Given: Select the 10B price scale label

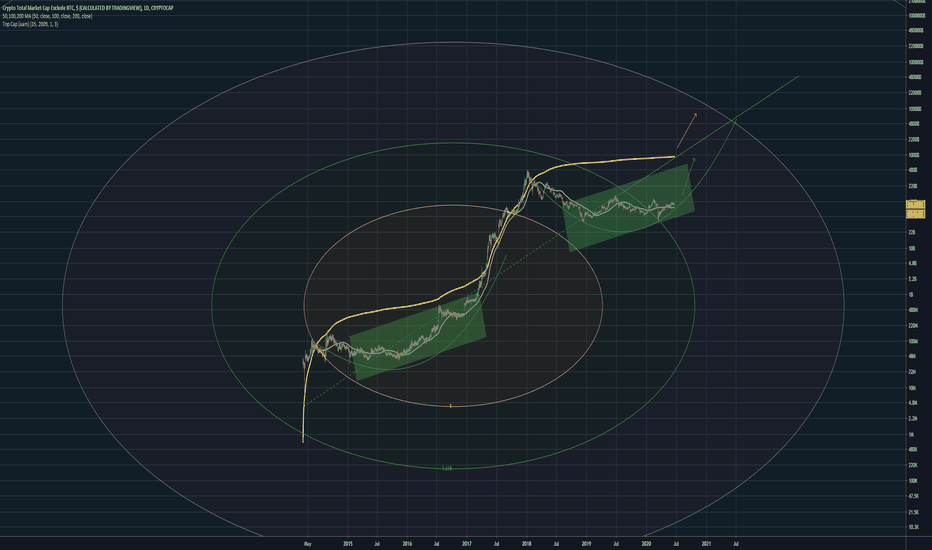Looking at the screenshot, I should click(x=912, y=248).
